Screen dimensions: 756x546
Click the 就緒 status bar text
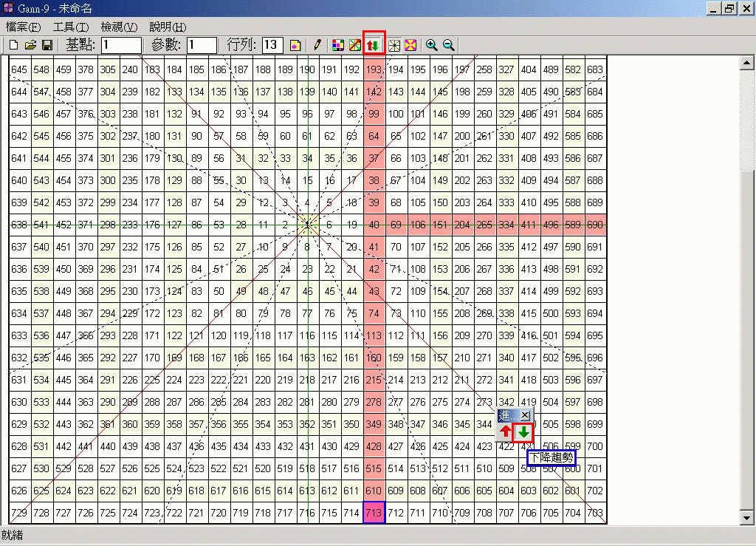click(x=12, y=536)
